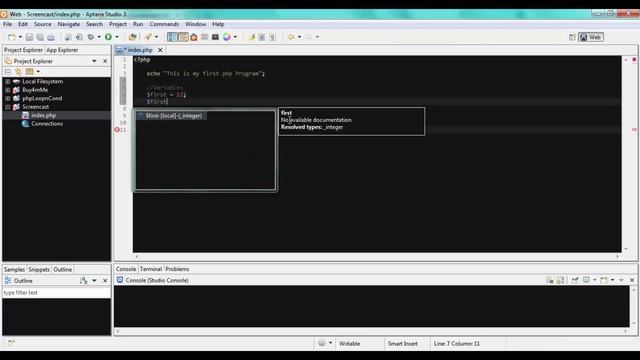The image size is (640, 360).
Task: Open the Project menu
Action: (x=118, y=24)
